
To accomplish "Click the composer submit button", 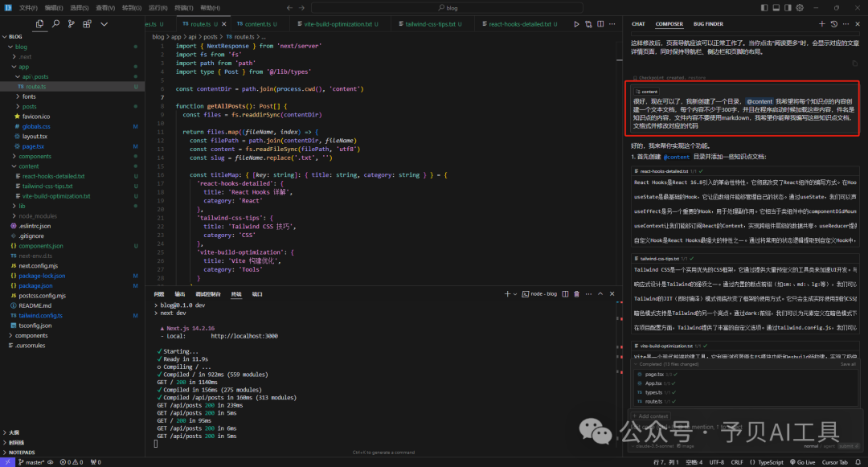I will (x=848, y=446).
